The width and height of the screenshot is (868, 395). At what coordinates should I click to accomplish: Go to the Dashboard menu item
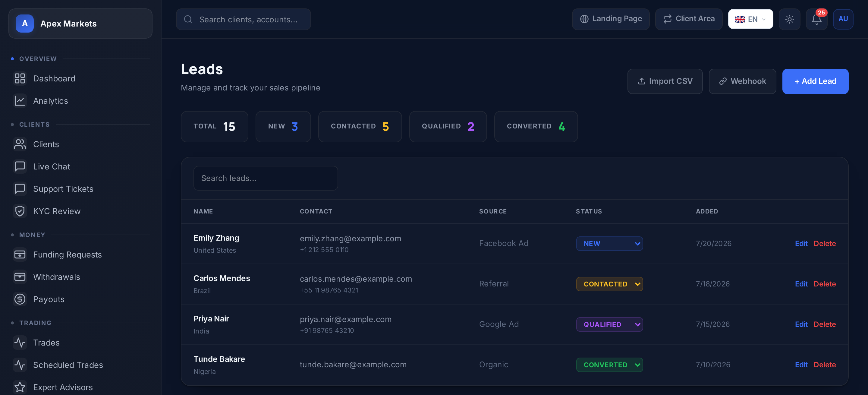(x=80, y=78)
